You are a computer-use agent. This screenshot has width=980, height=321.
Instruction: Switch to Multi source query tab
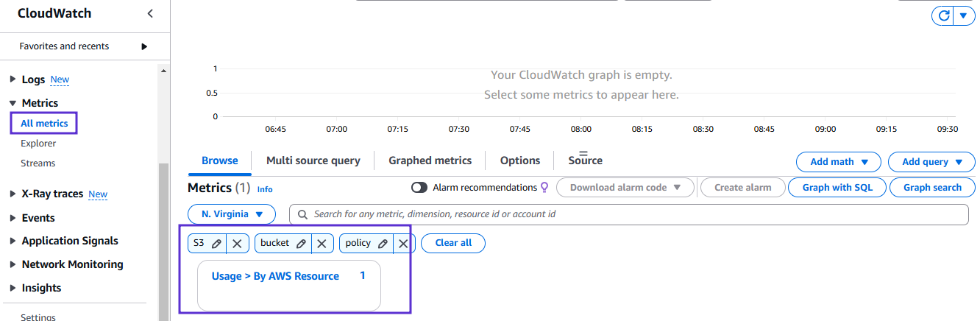click(x=313, y=160)
